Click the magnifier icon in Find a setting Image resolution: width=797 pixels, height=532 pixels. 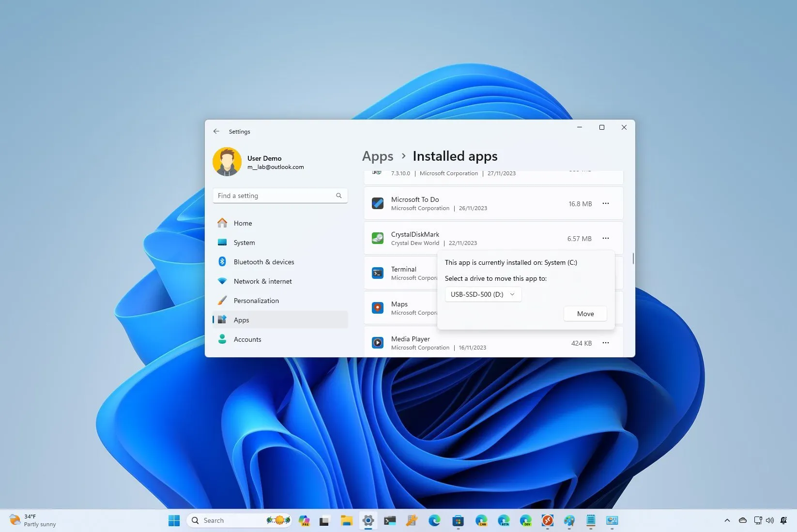click(x=339, y=196)
